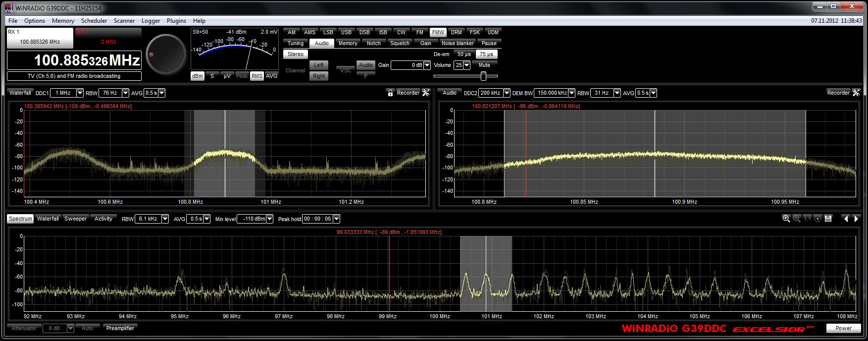The height and width of the screenshot is (341, 868).
Task: Click the volume slider handle
Action: pos(483,76)
